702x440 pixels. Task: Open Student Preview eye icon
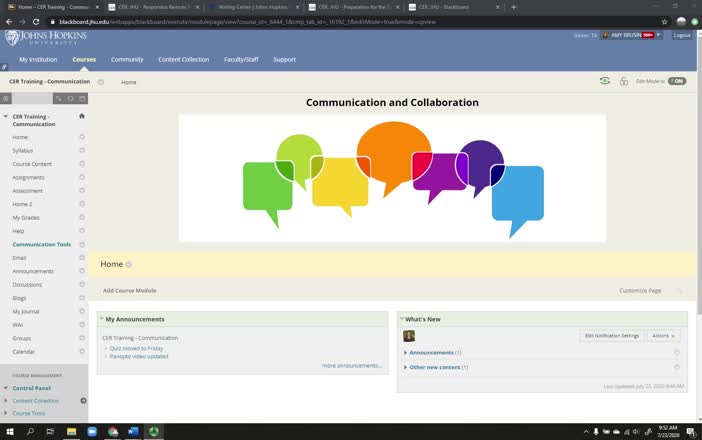point(604,81)
